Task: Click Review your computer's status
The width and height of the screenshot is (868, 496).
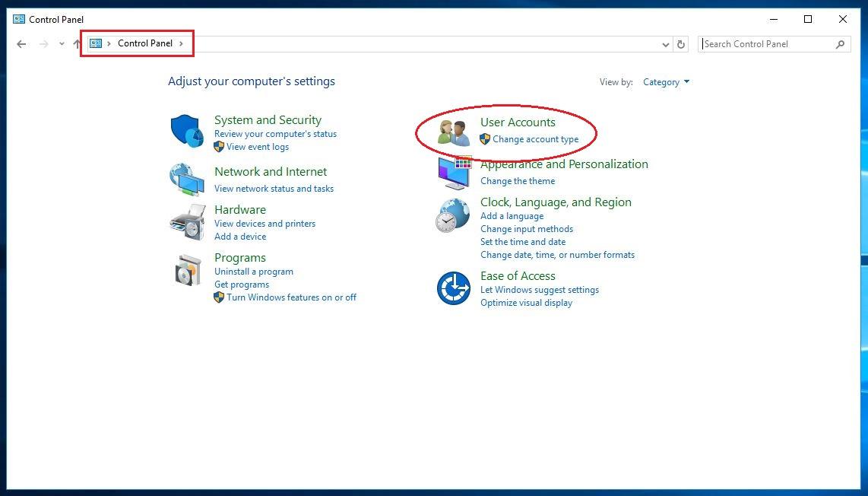Action: (x=276, y=134)
